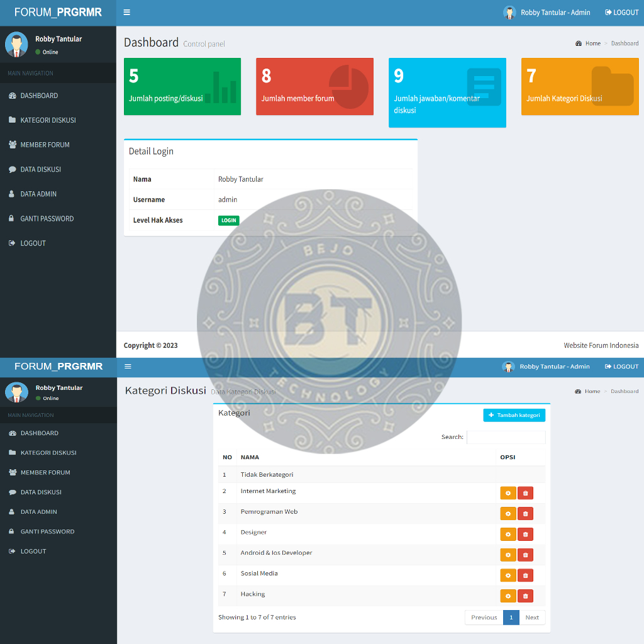Focus the Search field above the category table
This screenshot has width=644, height=644.
tap(506, 437)
